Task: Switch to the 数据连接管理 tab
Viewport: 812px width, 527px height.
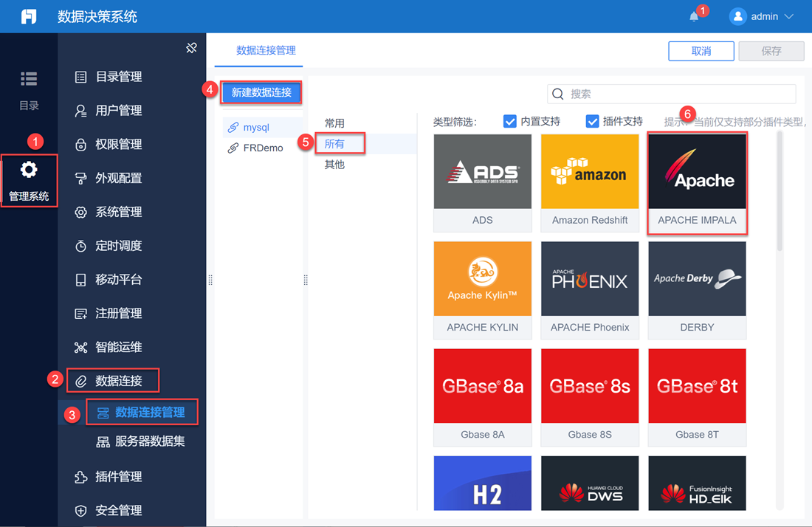Action: 266,50
